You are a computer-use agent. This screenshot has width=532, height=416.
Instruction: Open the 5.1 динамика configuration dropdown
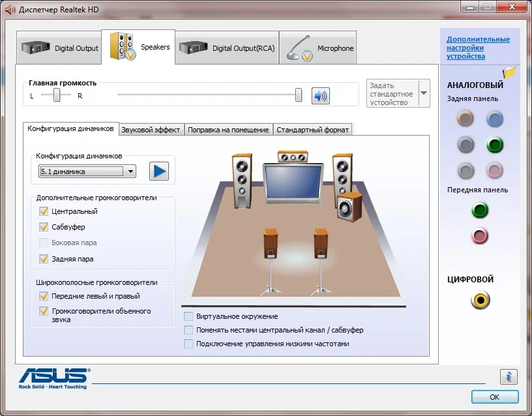pos(87,171)
